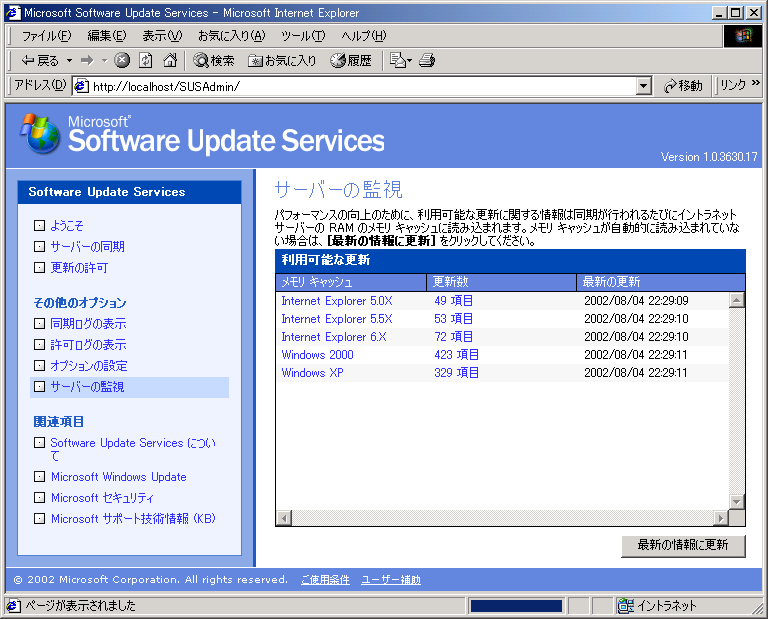Click the bullet icon beside 許可ログの表示

[x=39, y=344]
